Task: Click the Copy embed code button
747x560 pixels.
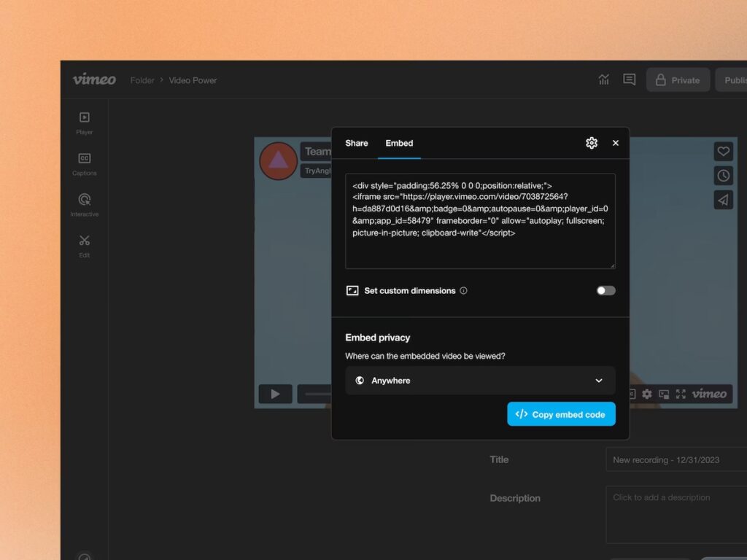Action: [x=561, y=413]
